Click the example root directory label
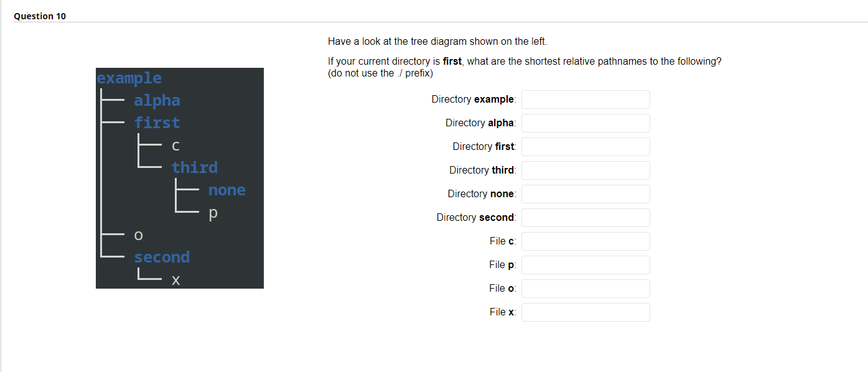Screen dimensions: 868x372 click(x=129, y=78)
